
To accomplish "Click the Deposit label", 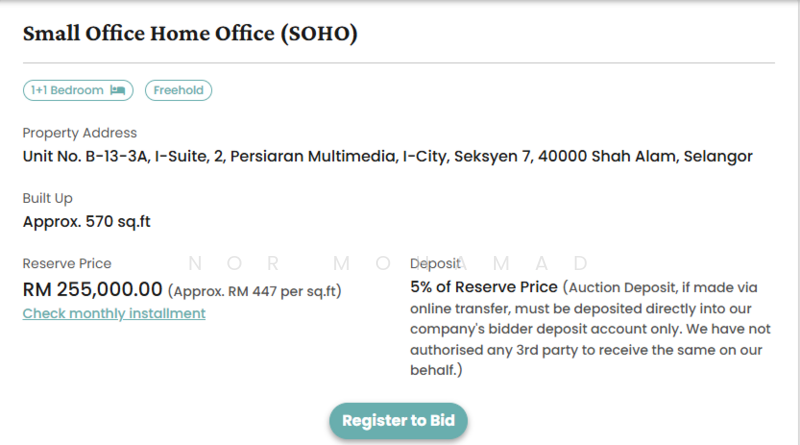I will click(436, 264).
